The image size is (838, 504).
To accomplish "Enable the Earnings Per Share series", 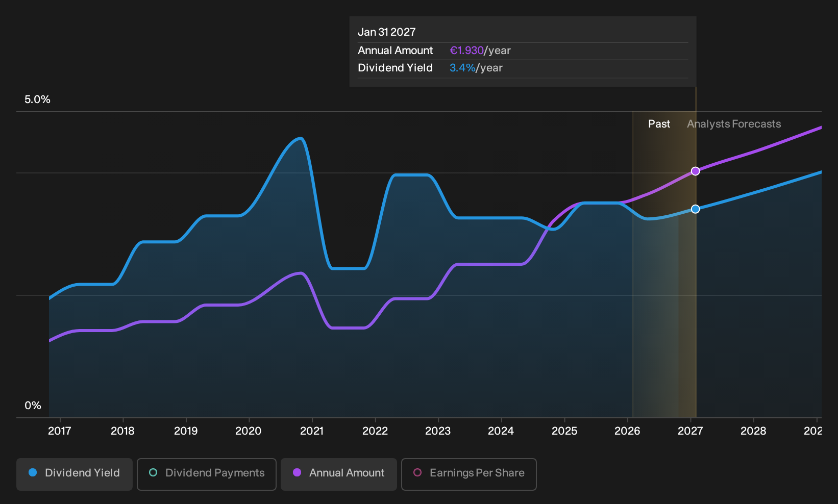I will [469, 474].
